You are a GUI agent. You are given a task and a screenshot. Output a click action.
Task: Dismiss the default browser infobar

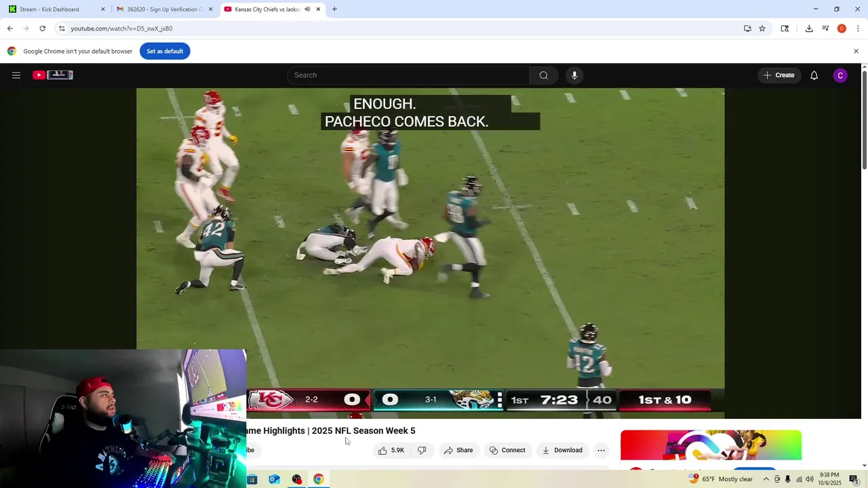pos(856,52)
